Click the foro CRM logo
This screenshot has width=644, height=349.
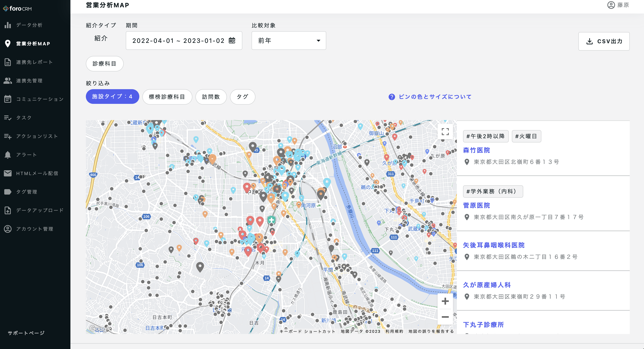coord(18,9)
